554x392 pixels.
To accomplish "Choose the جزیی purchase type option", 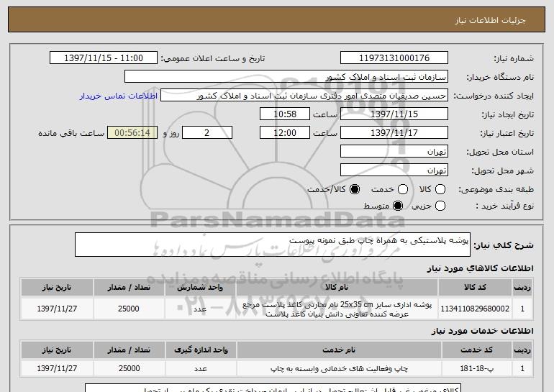I will coord(440,206).
